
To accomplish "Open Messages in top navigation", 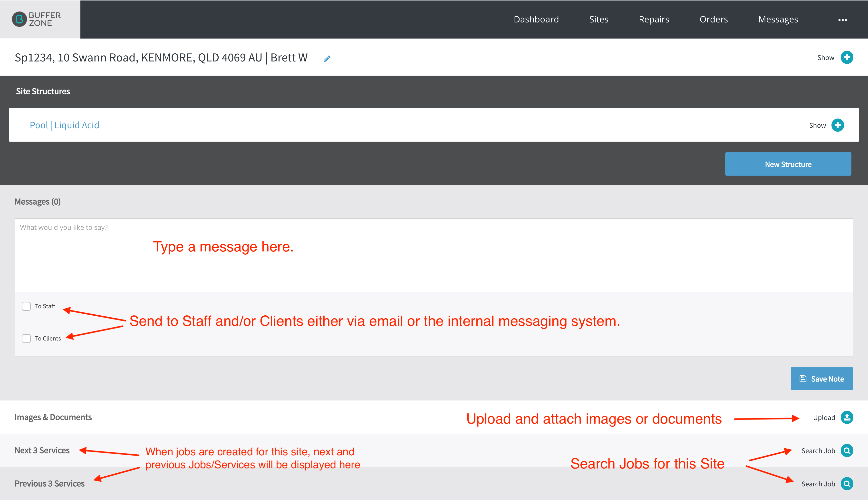I will coord(778,19).
